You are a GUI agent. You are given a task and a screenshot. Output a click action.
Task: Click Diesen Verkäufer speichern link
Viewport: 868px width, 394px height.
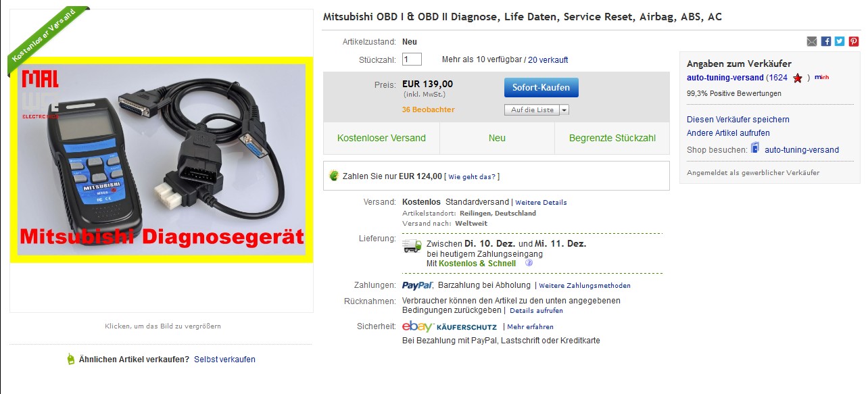point(738,120)
